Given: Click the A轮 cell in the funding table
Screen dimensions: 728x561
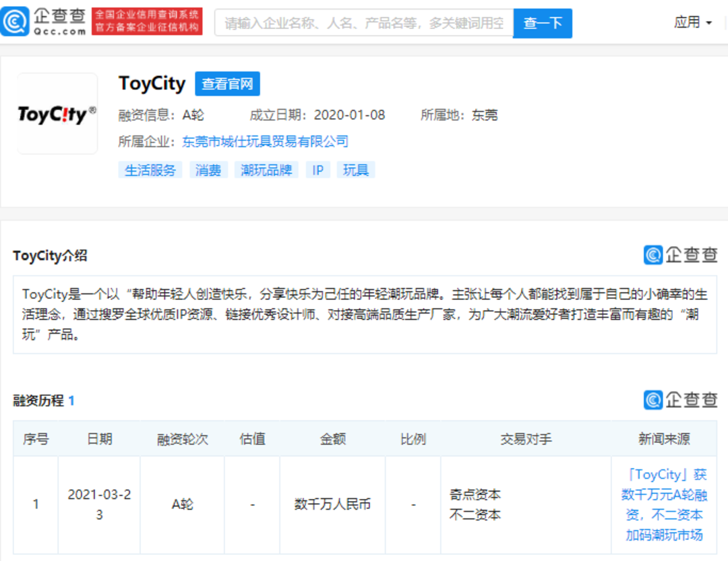Looking at the screenshot, I should point(183,504).
